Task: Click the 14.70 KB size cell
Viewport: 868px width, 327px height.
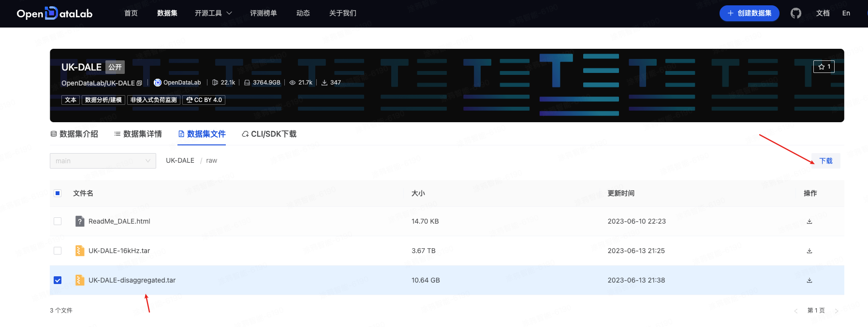Action: pos(425,221)
